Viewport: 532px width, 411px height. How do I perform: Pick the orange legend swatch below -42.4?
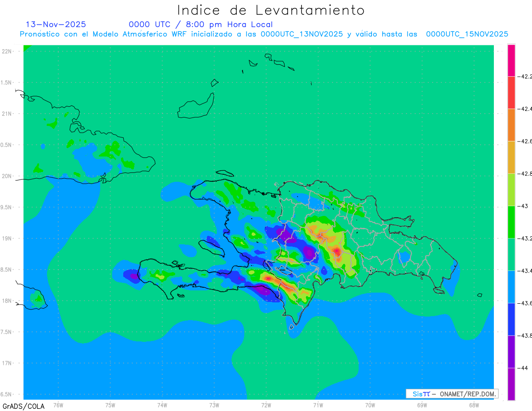511,125
